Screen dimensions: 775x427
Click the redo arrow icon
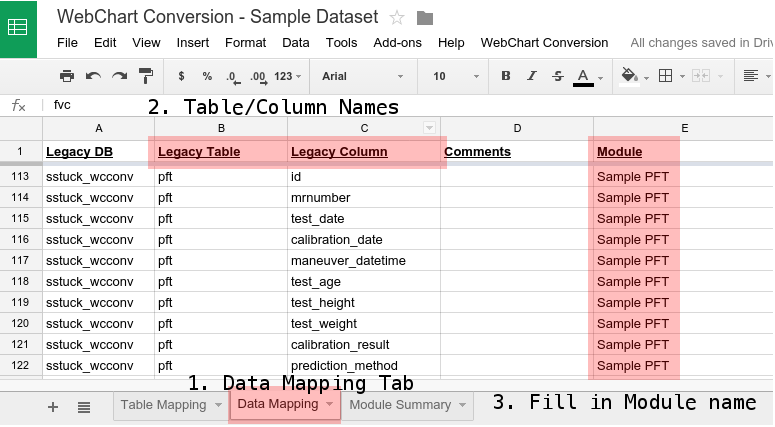(119, 76)
